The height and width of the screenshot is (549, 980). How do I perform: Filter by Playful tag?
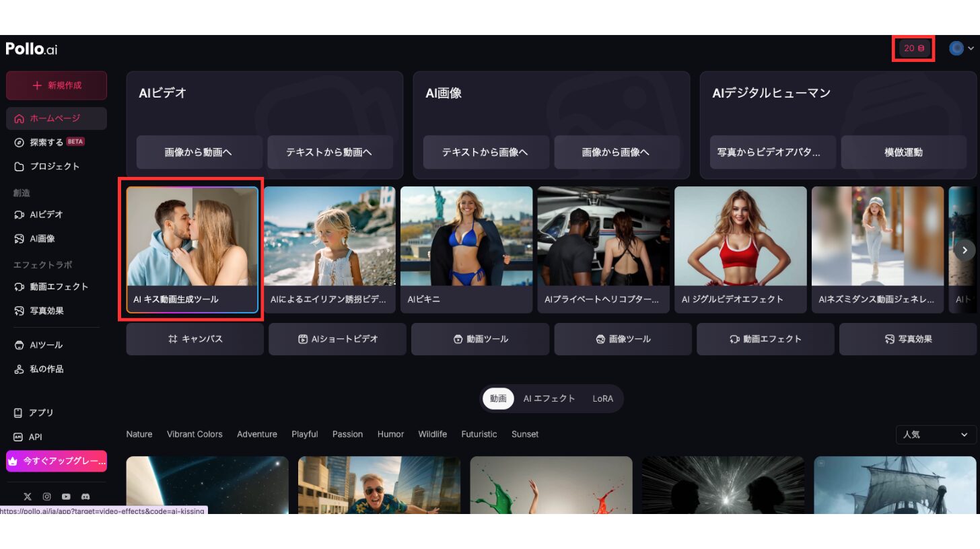(305, 434)
